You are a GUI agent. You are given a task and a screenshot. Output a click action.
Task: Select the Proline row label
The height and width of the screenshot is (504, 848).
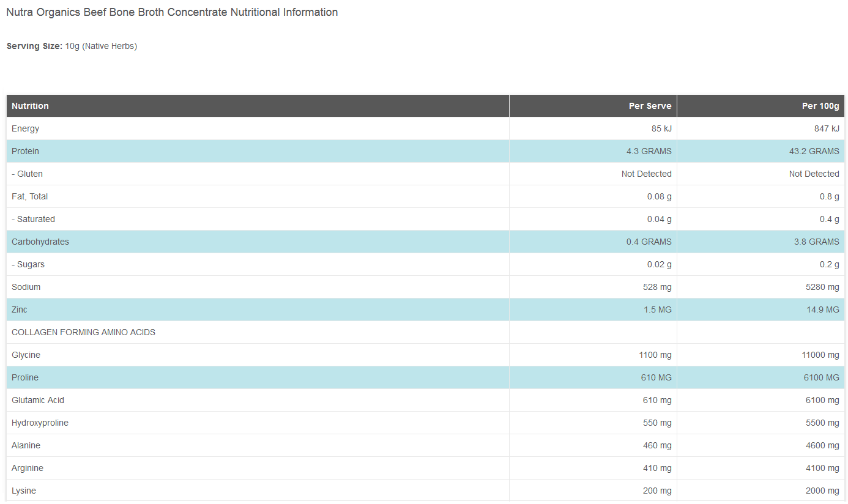click(x=25, y=377)
